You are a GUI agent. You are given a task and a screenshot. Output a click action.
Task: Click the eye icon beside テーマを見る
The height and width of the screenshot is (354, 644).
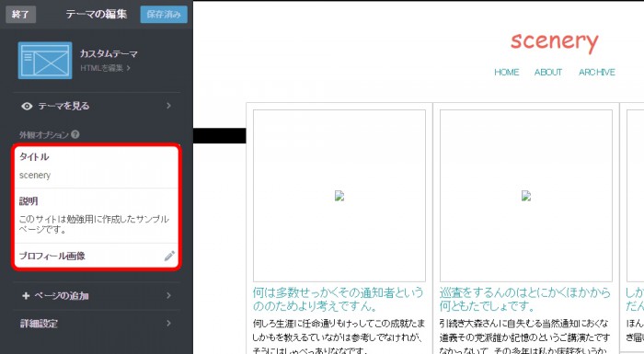[x=27, y=107]
